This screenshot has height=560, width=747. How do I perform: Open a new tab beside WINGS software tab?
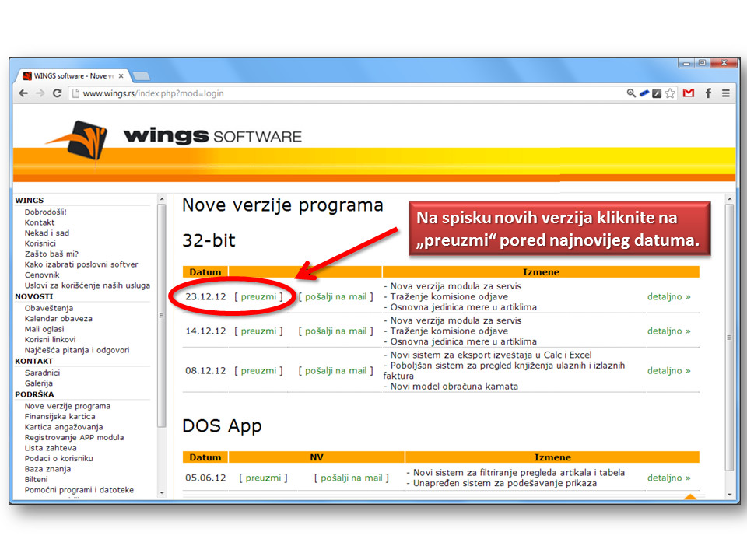point(141,76)
